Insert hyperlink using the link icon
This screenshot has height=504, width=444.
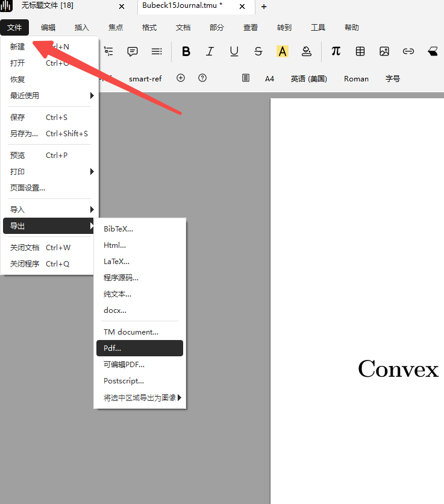pos(408,52)
